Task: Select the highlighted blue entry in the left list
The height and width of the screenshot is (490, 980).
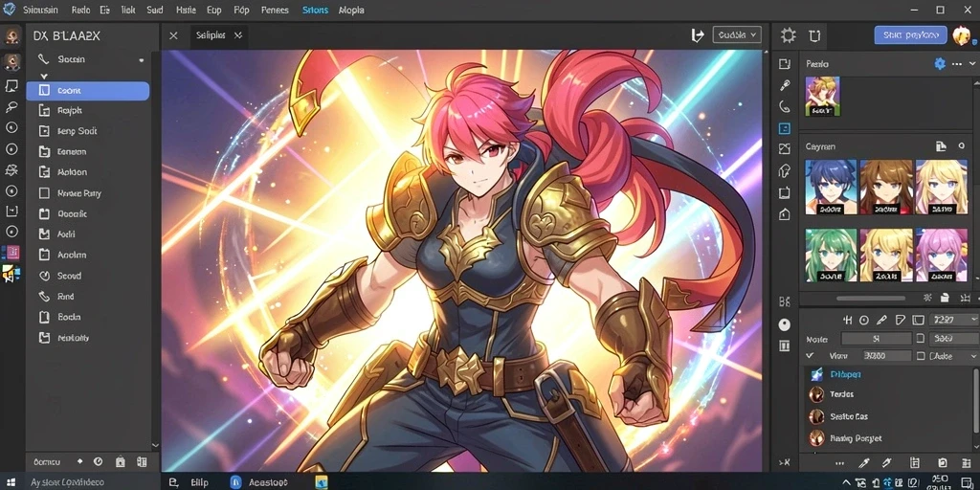Action: [87, 91]
